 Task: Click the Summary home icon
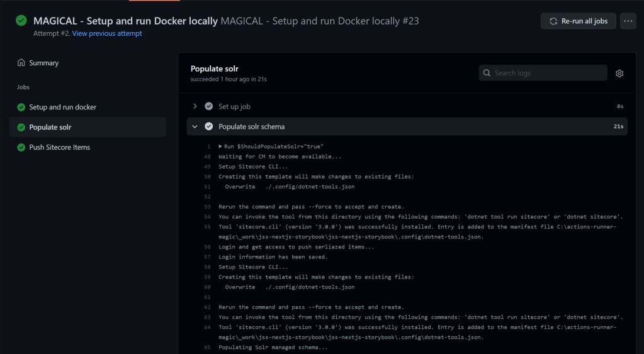tap(21, 63)
